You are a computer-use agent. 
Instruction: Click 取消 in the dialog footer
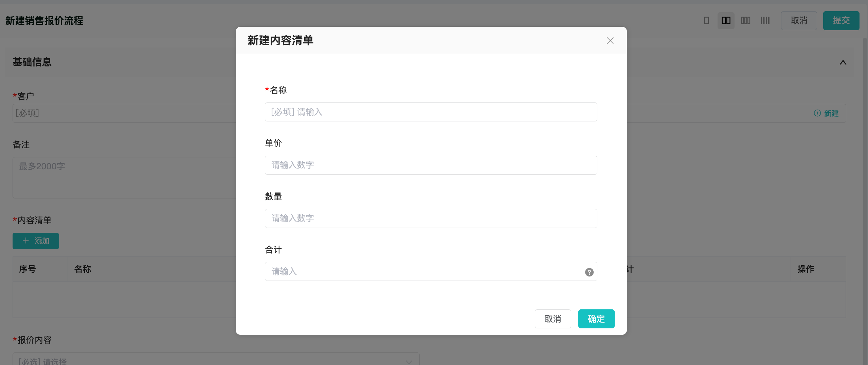553,319
